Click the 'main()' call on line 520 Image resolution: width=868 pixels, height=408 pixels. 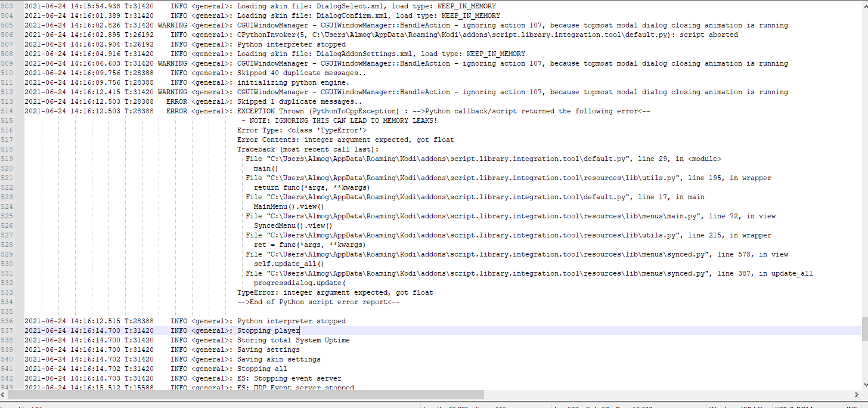point(266,169)
